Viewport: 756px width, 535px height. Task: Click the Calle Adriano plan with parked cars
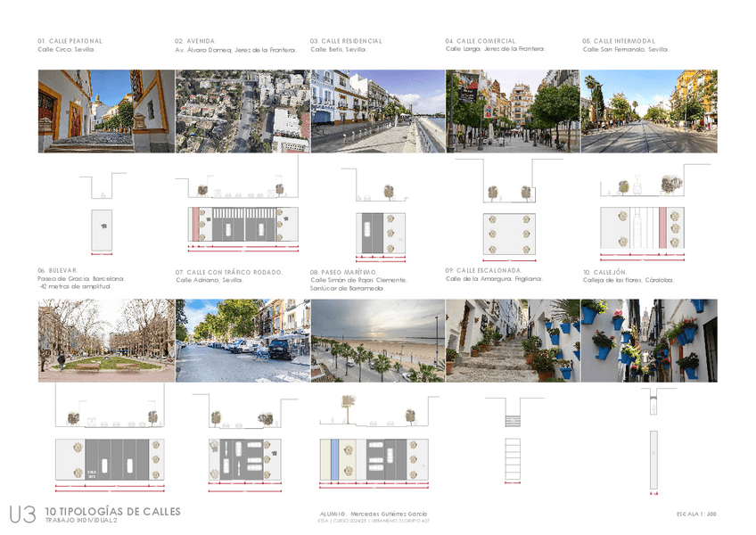tap(245, 460)
